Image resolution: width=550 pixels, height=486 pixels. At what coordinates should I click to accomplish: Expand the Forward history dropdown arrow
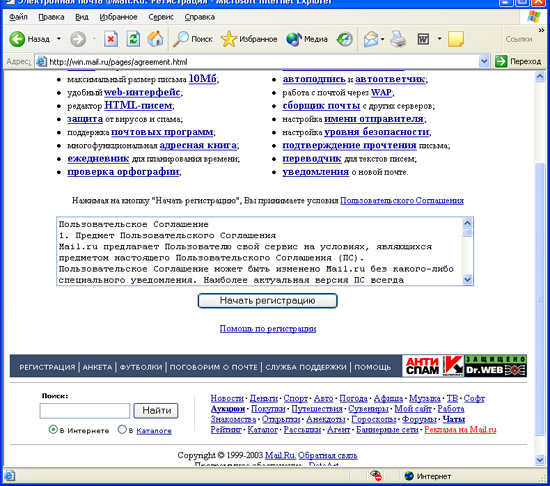click(x=94, y=39)
